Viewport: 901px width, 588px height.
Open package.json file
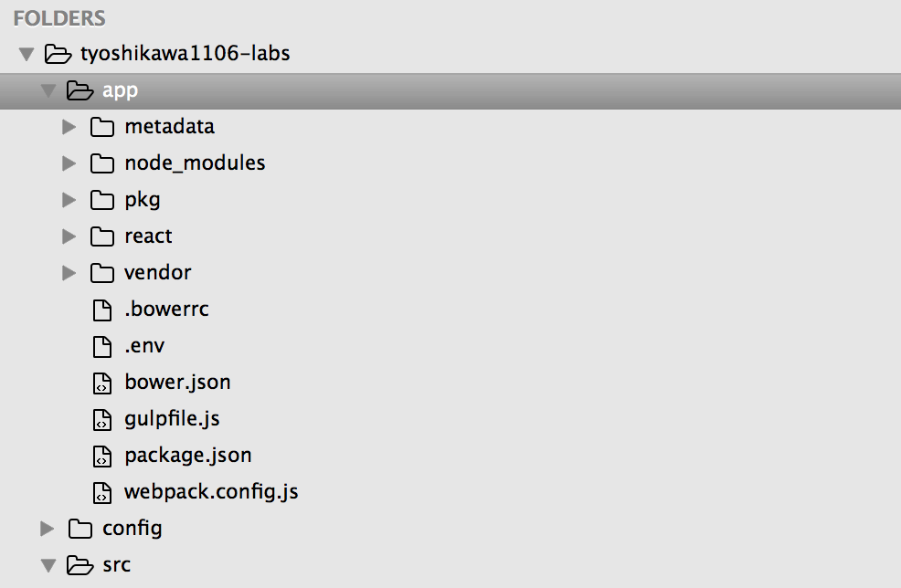coord(187,455)
